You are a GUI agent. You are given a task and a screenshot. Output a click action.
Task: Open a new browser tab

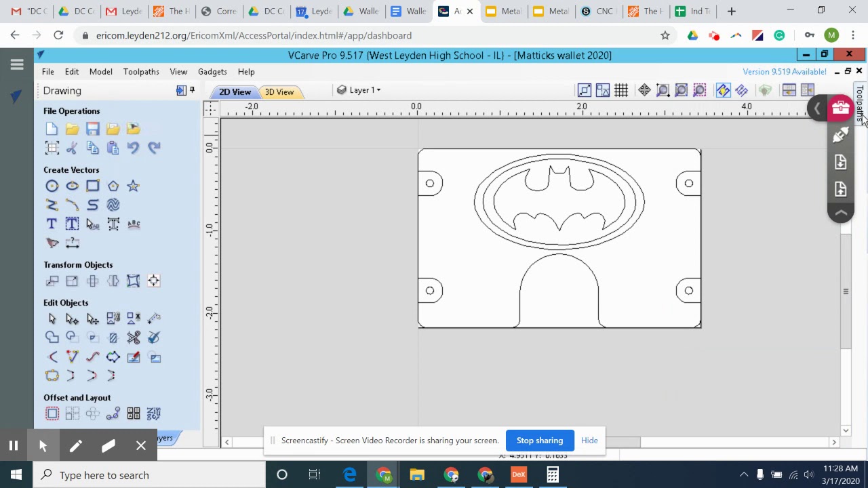click(x=731, y=11)
